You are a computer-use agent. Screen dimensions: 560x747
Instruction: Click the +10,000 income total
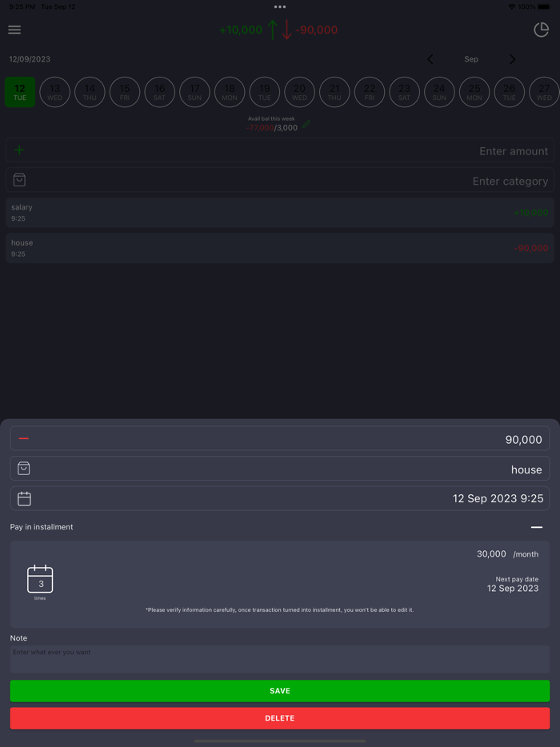[x=241, y=30]
